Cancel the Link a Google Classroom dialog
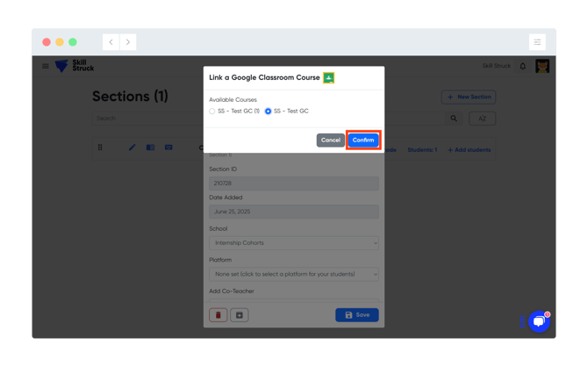588x367 pixels. 330,140
